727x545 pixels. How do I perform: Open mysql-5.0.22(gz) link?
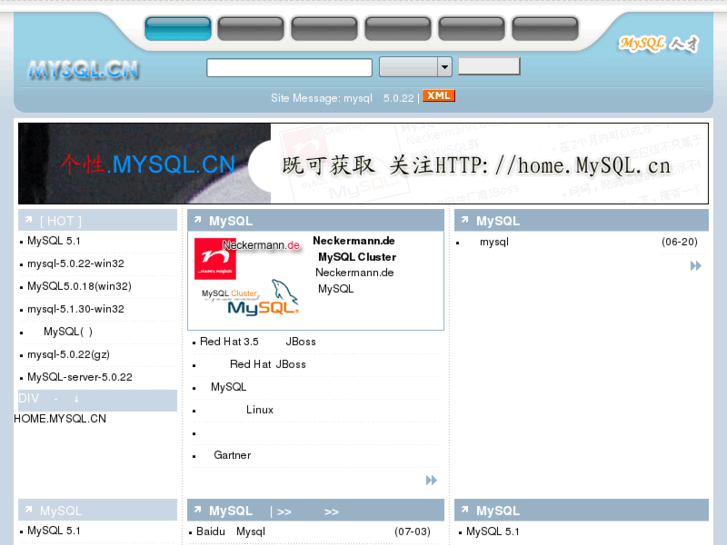click(x=69, y=354)
